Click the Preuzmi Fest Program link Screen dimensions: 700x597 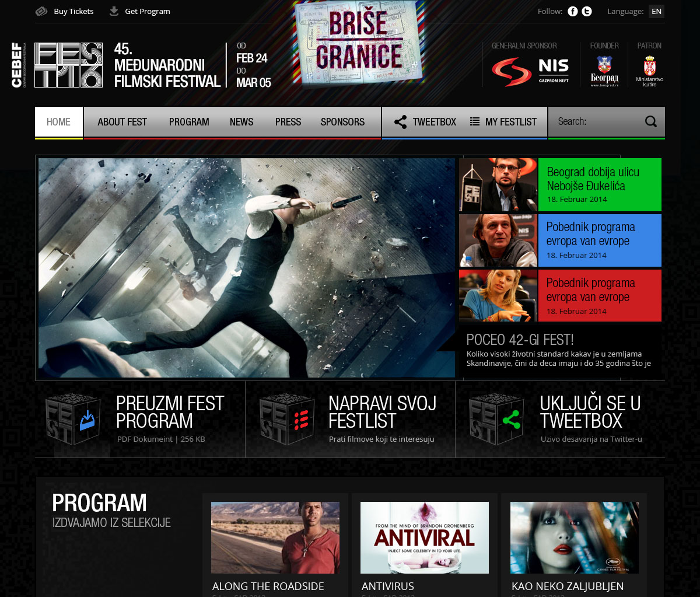pyautogui.click(x=170, y=412)
